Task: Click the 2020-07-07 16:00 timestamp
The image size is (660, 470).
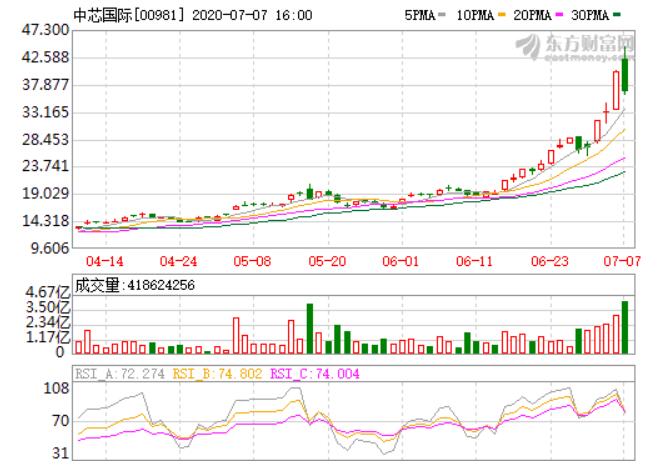Action: (252, 16)
